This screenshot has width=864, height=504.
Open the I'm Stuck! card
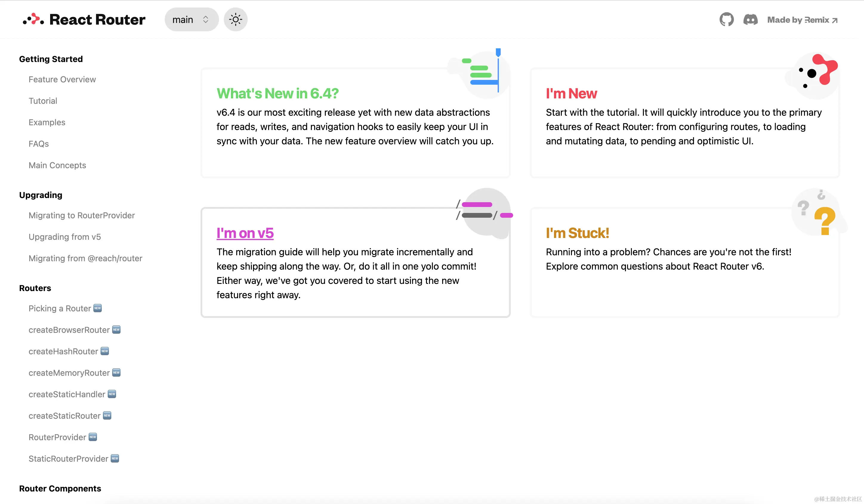[577, 233]
